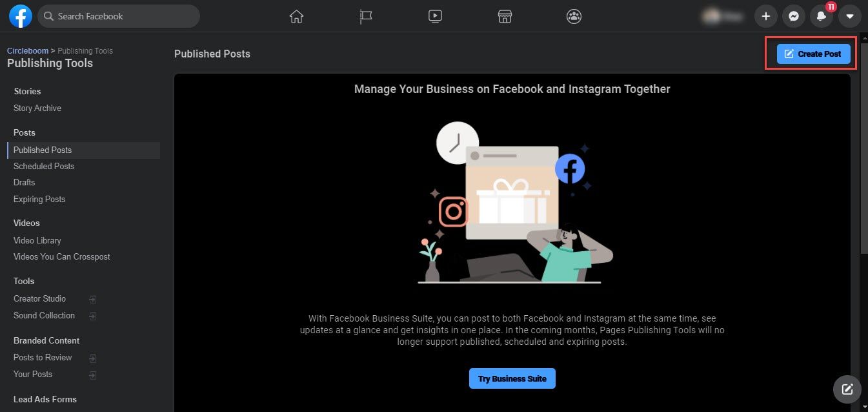Expand Sound Collection with its external link icon
868x412 pixels.
pos(92,316)
